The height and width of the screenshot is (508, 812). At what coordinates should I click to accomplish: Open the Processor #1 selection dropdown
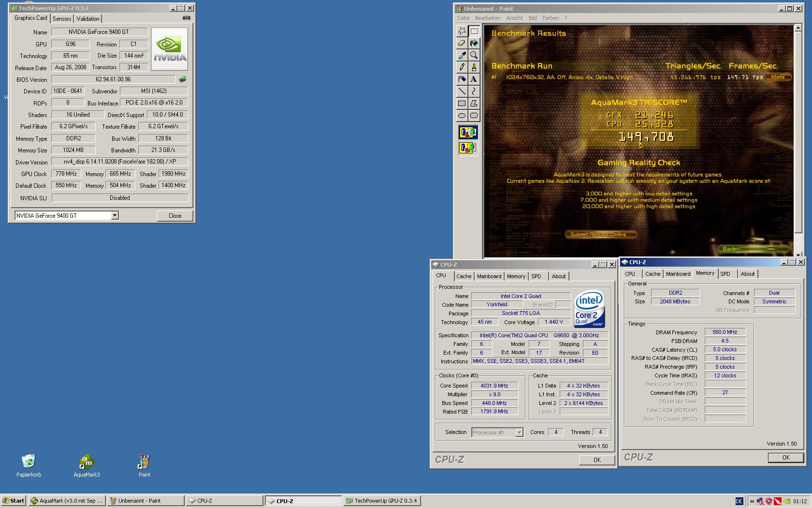[x=519, y=433]
